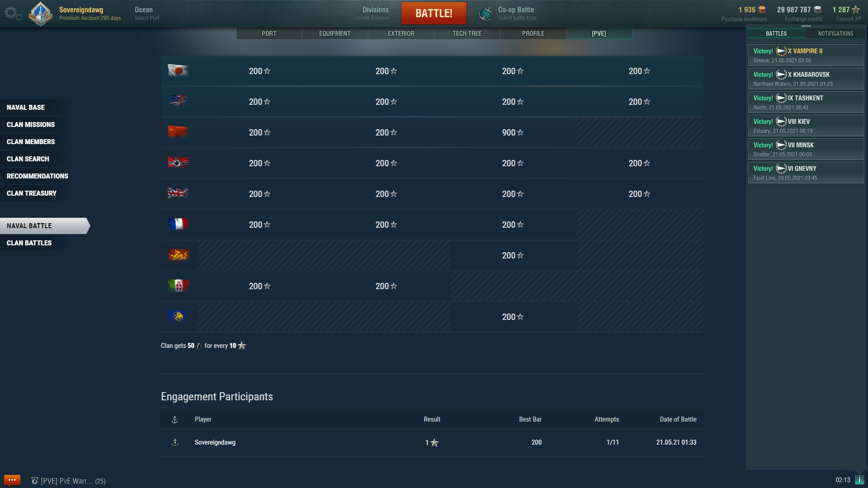Open Clan Battles sidebar entry

click(29, 243)
